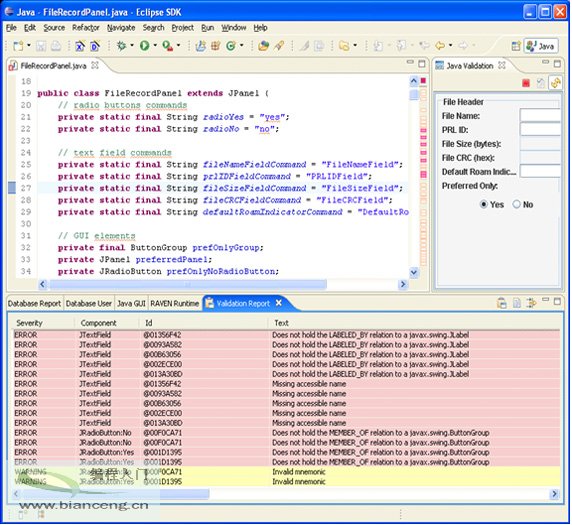
Task: Click the Open Type icon
Action: tap(263, 46)
